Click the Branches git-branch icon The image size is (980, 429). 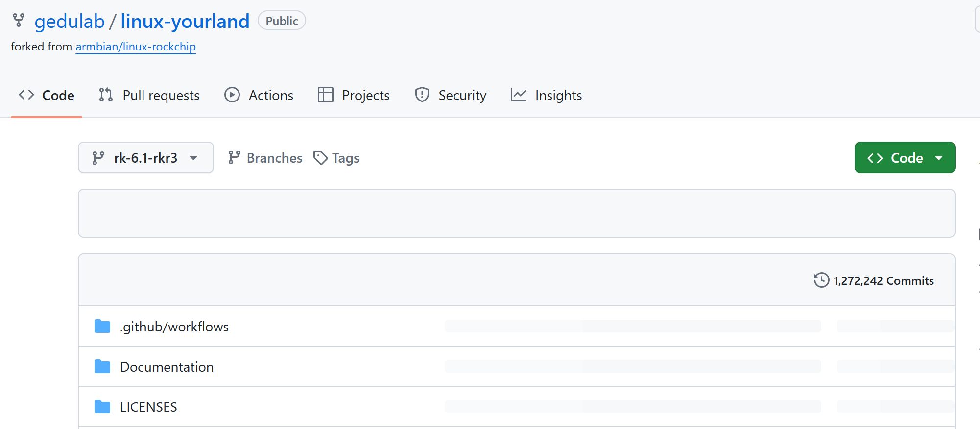[x=235, y=157]
